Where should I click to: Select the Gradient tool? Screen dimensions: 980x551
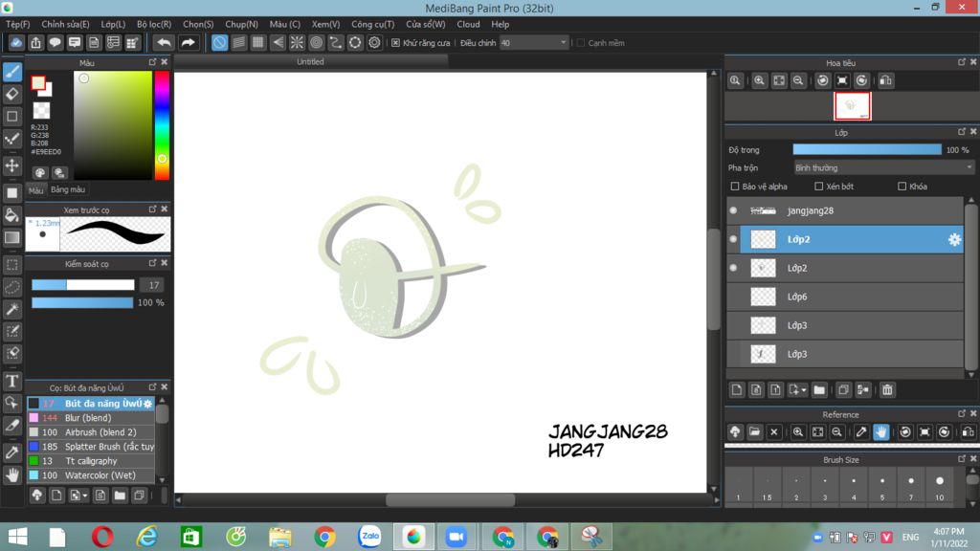click(11, 237)
